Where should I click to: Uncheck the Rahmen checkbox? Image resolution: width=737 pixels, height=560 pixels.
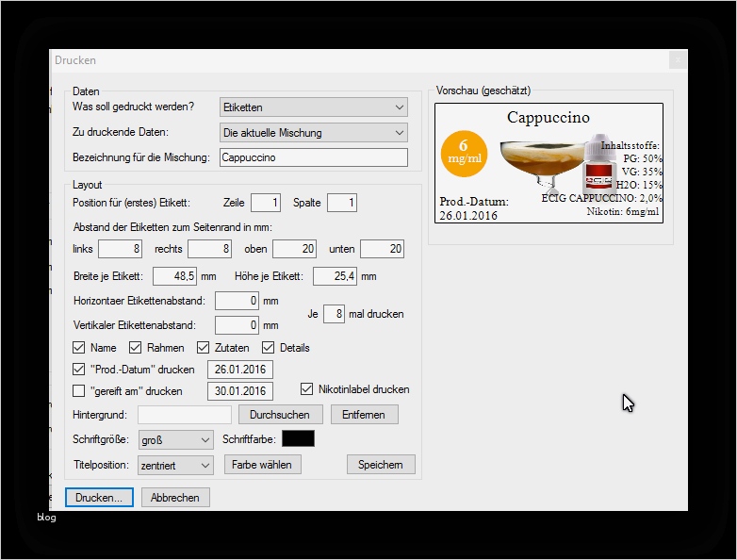tap(136, 348)
